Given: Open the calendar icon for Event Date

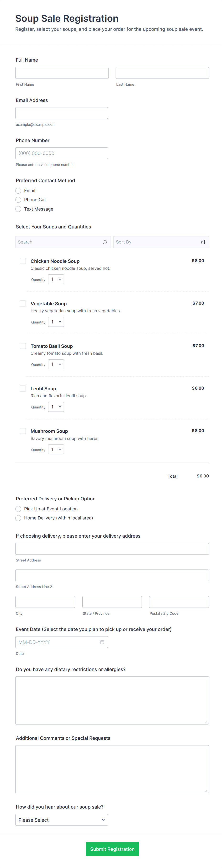Looking at the screenshot, I should pyautogui.click(x=102, y=642).
